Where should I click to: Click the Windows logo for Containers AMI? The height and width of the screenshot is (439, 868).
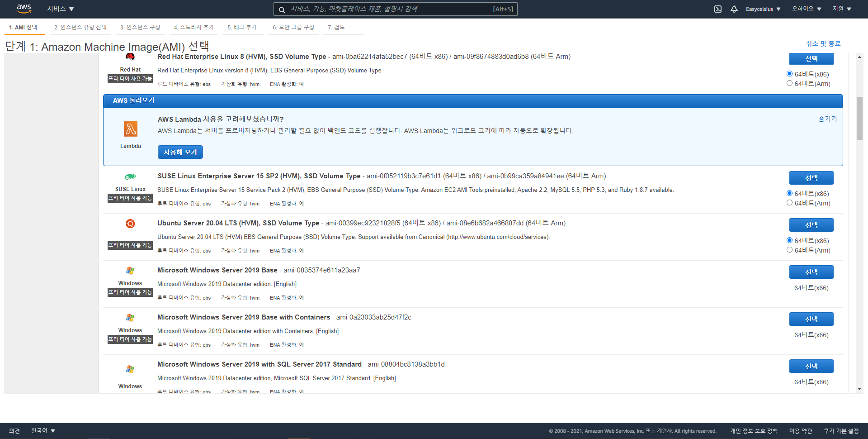pos(130,318)
